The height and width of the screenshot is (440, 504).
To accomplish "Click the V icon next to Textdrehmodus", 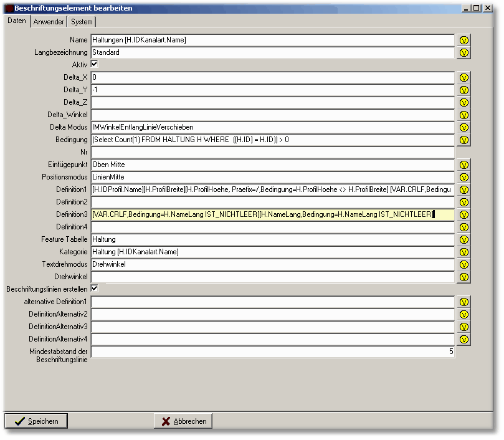I will click(464, 264).
